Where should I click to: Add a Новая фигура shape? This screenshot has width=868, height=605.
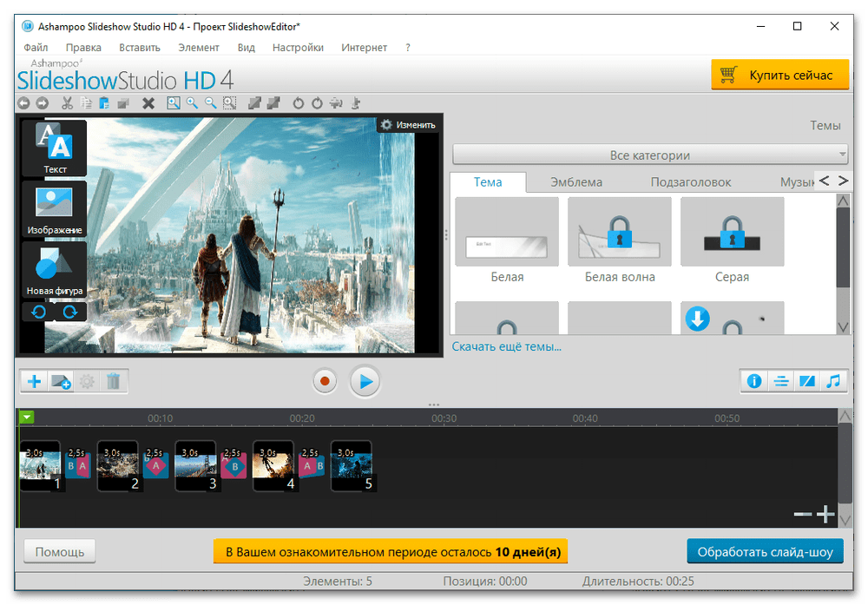pyautogui.click(x=55, y=270)
